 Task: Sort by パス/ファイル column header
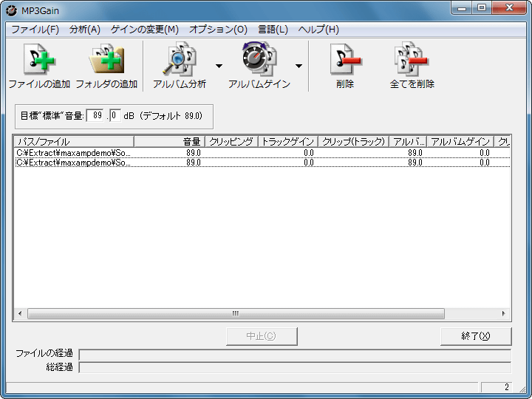75,141
